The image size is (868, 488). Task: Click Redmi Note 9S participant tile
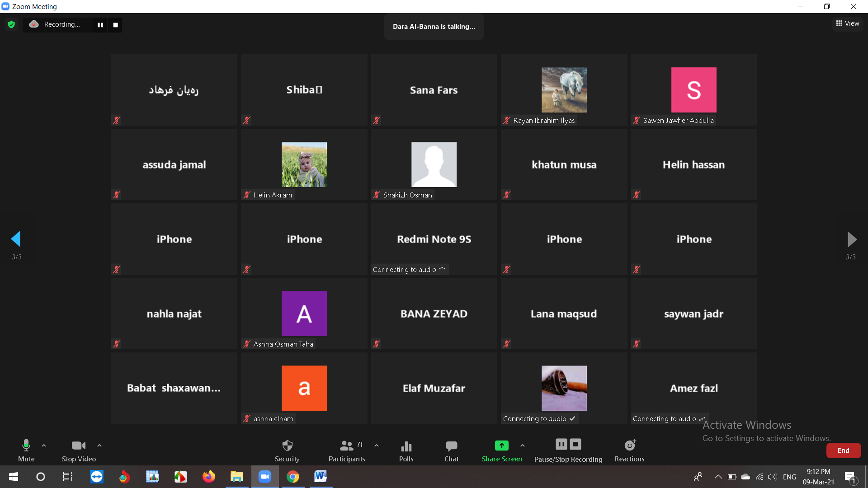[434, 239]
